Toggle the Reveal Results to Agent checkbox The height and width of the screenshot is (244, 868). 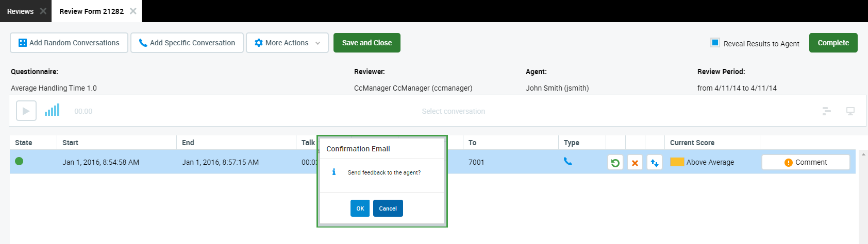click(x=715, y=43)
